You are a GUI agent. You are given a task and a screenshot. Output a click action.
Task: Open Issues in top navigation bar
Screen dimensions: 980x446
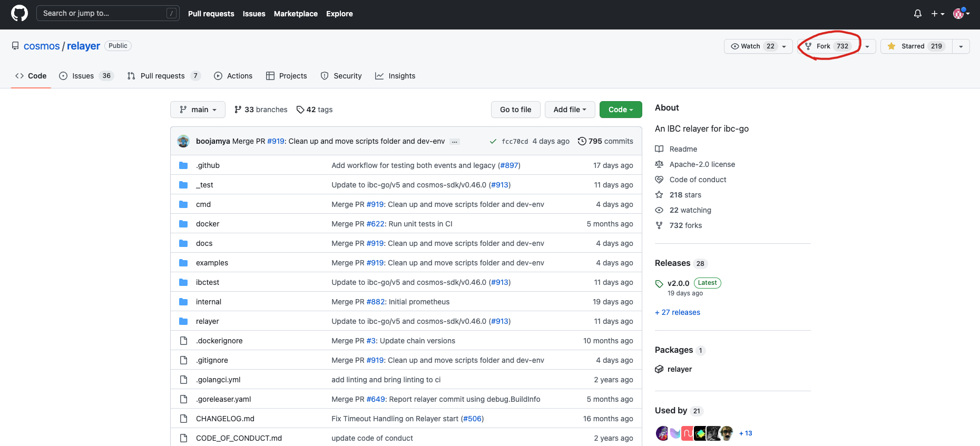[x=254, y=14]
